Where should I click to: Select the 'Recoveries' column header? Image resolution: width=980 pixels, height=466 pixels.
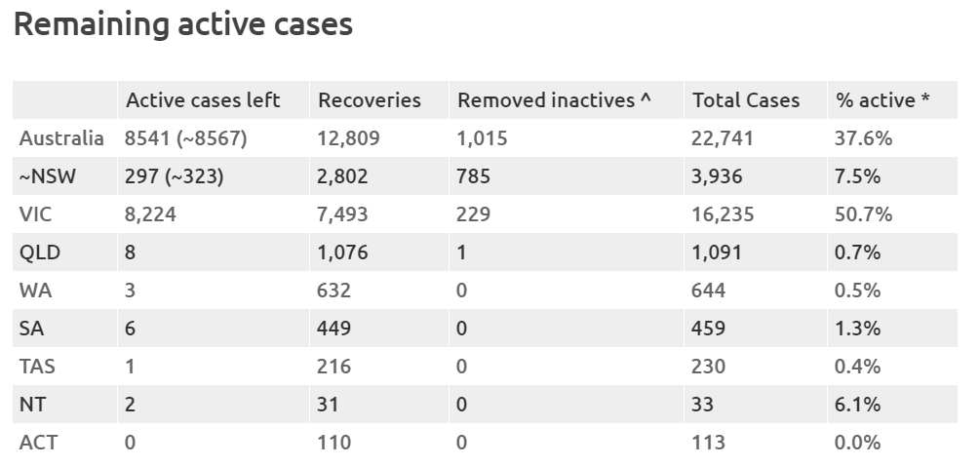point(370,100)
